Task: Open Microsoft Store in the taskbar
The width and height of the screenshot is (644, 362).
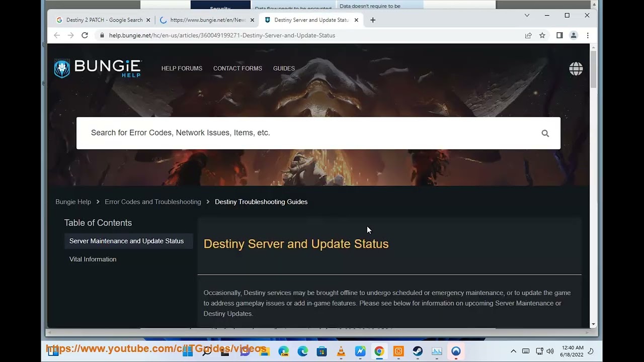Action: click(322, 351)
